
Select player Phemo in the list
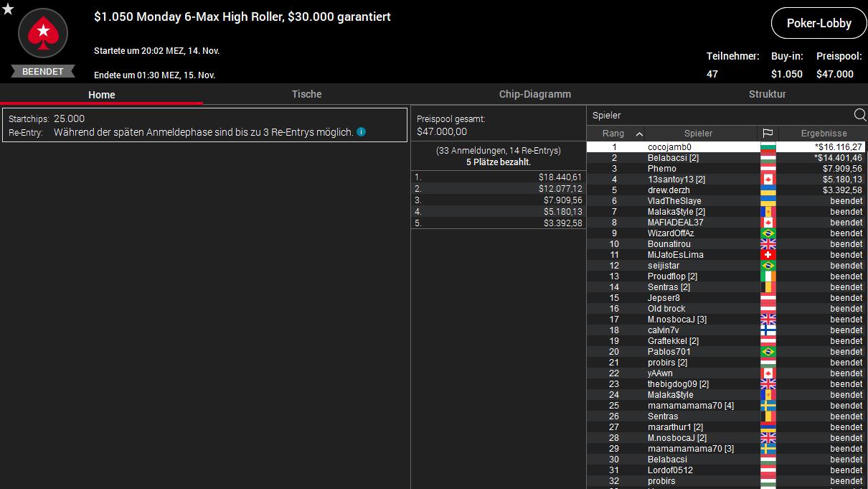[x=661, y=169]
